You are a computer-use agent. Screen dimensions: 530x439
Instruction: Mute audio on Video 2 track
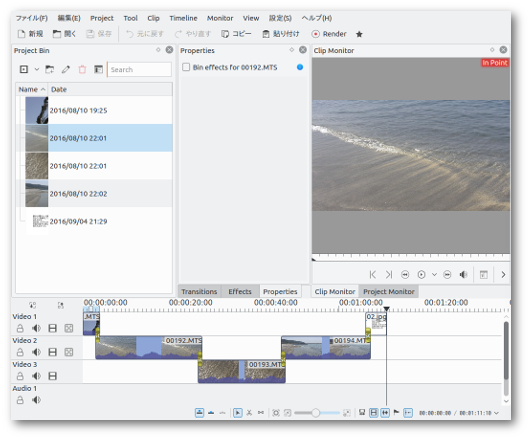tap(36, 352)
